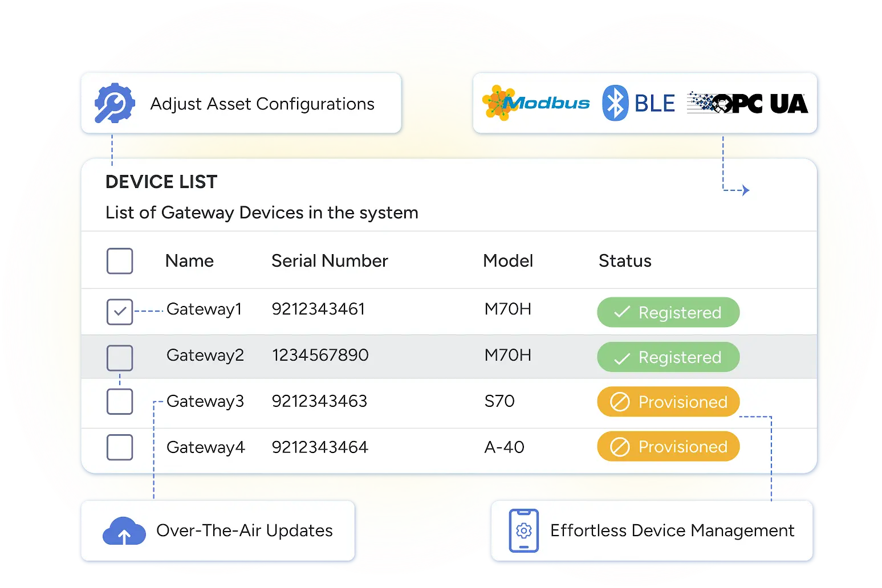Click Gateway2 Registered status badge
The height and width of the screenshot is (588, 882).
click(668, 357)
